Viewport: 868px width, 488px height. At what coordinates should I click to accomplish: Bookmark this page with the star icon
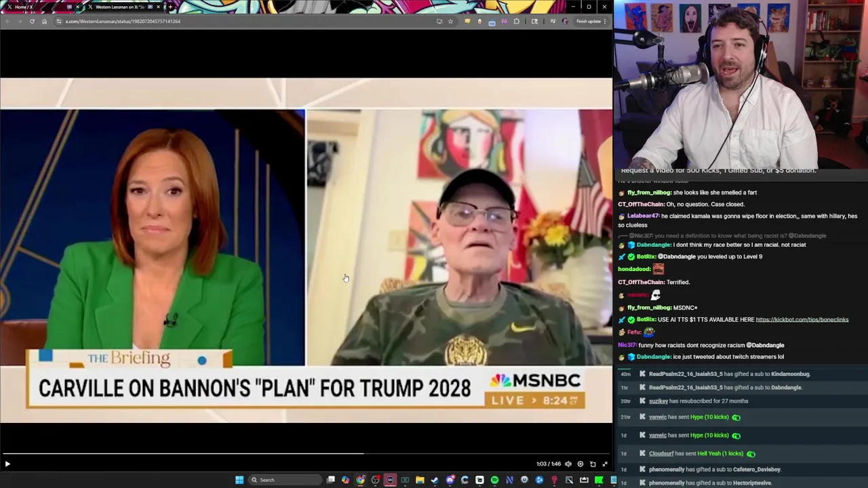(x=450, y=21)
